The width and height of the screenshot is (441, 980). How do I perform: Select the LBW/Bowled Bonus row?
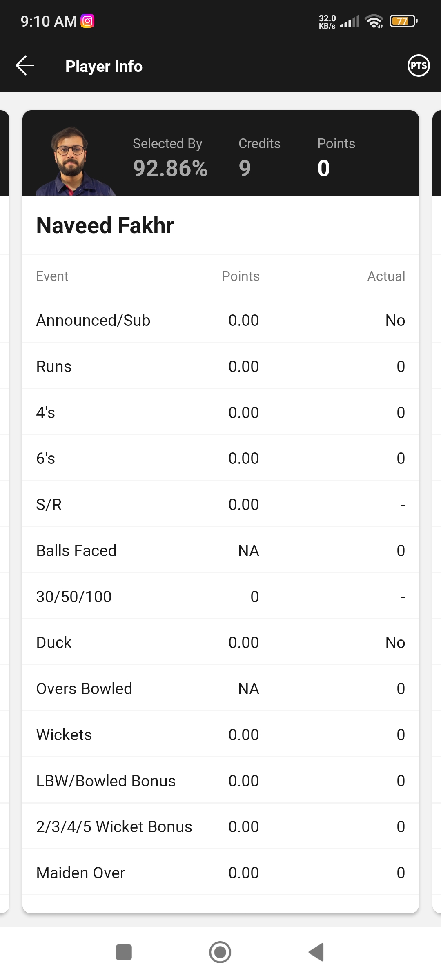220,781
